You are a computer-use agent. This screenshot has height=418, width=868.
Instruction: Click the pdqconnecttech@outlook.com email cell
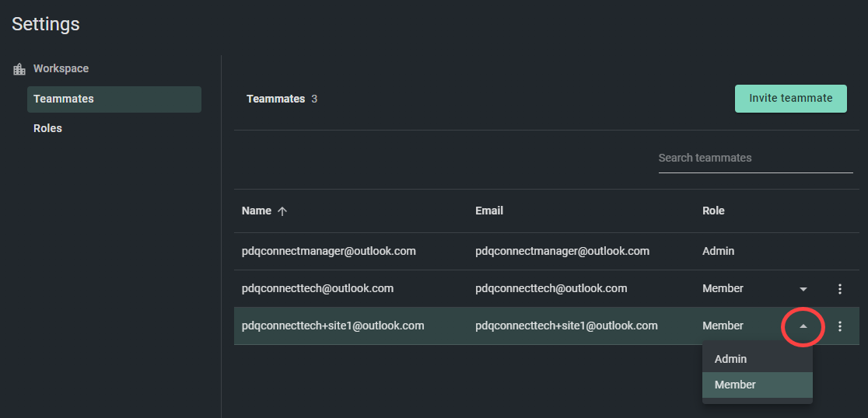(x=551, y=288)
